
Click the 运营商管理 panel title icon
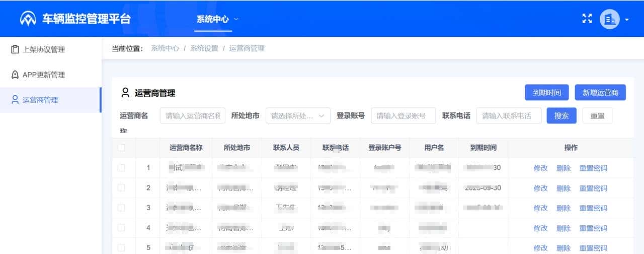125,93
